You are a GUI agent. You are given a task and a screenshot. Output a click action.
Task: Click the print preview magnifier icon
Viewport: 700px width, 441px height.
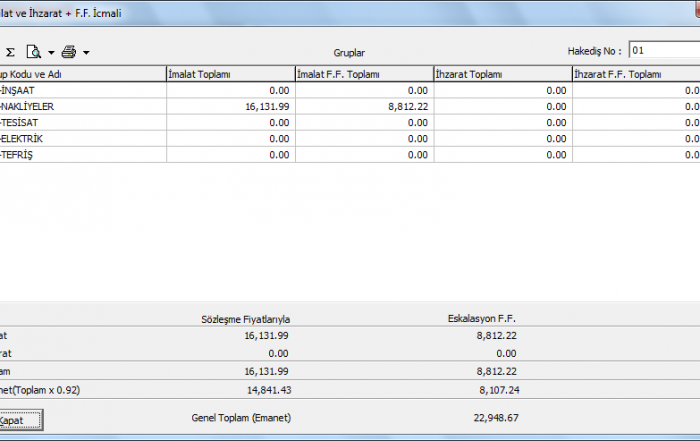pos(34,52)
